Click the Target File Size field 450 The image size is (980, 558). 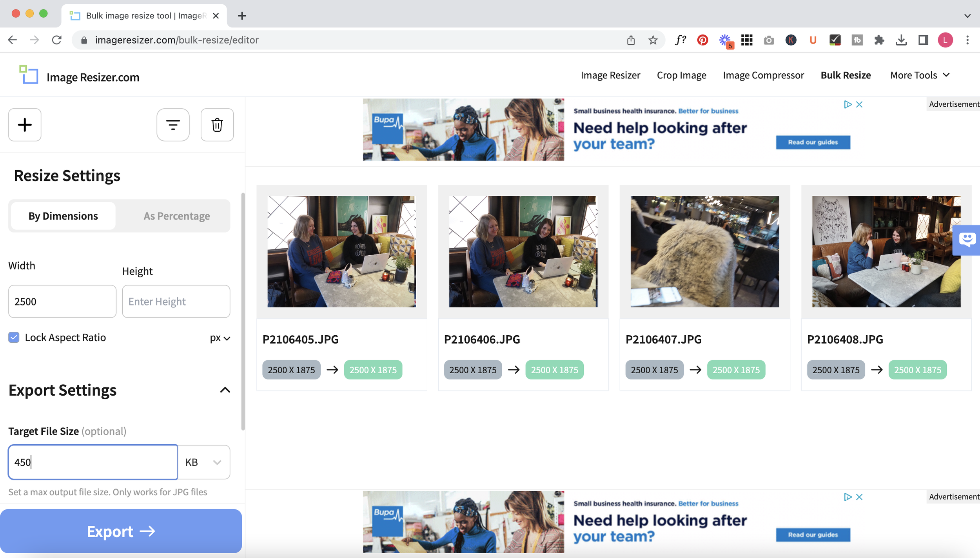[x=93, y=462]
